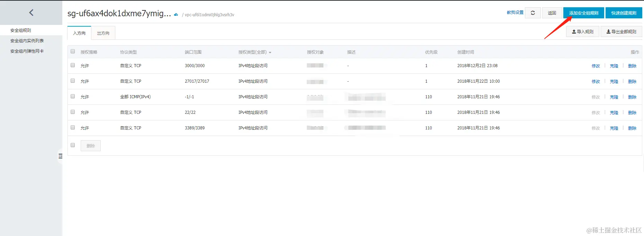Click the 2018年11月22日 10:00 creation time
Screen dimensions: 644x236
478,81
